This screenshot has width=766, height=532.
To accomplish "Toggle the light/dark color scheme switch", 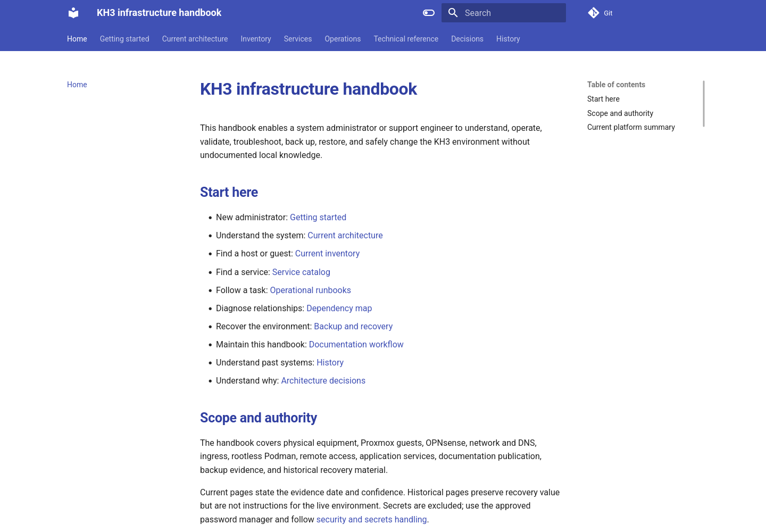I will pyautogui.click(x=429, y=13).
